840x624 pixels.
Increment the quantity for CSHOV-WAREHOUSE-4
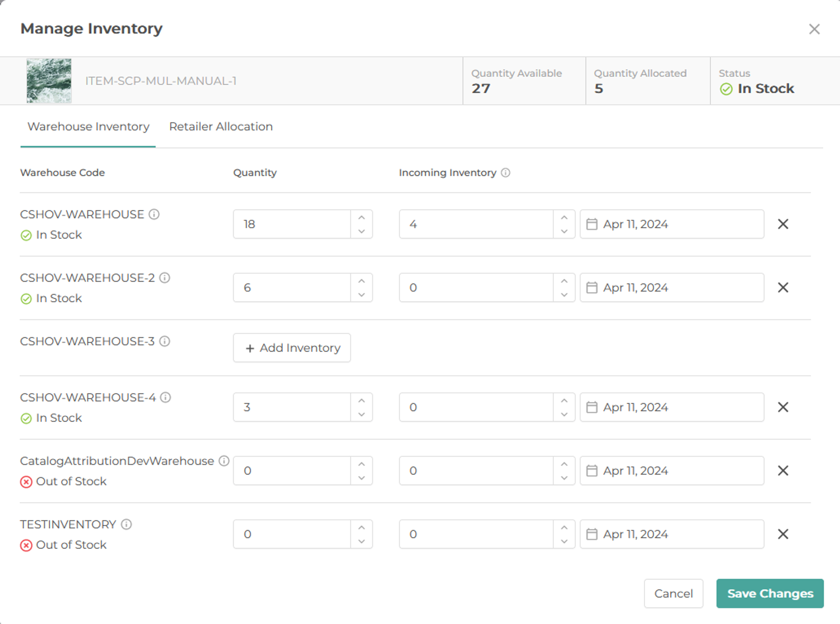coord(361,400)
